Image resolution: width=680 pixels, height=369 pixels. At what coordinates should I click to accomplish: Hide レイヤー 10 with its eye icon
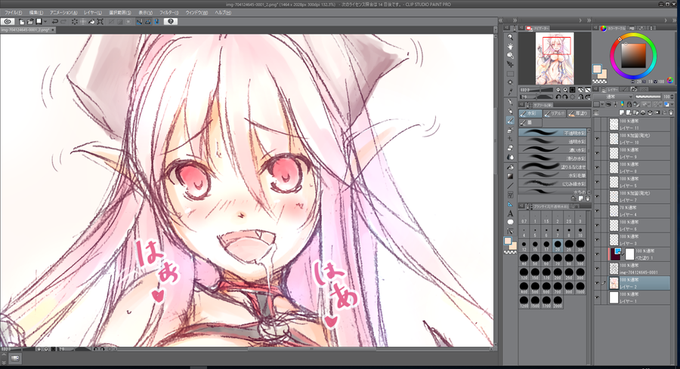tap(597, 139)
